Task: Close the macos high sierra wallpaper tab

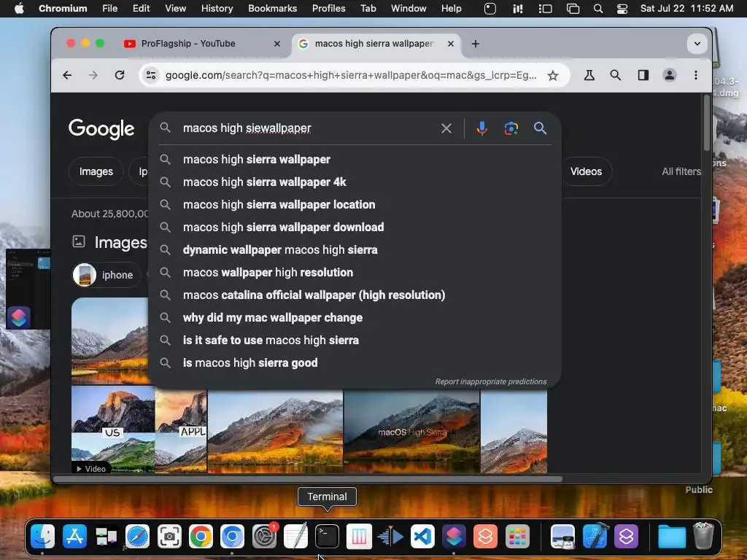Action: 451,44
